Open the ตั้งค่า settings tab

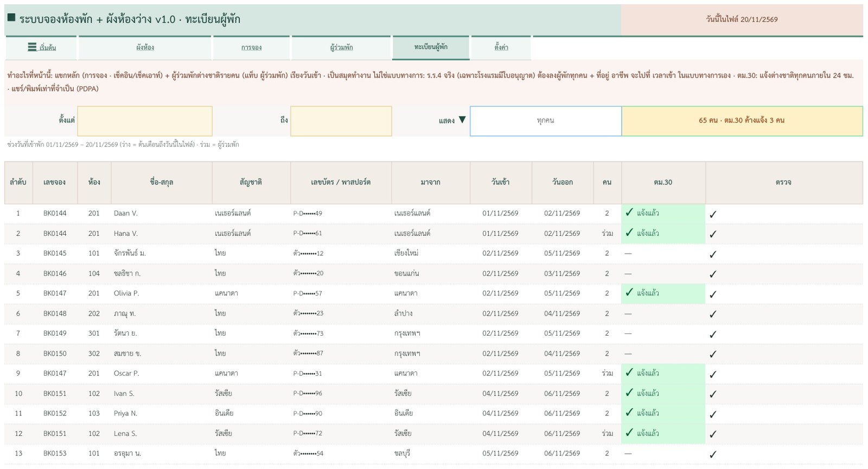click(501, 48)
